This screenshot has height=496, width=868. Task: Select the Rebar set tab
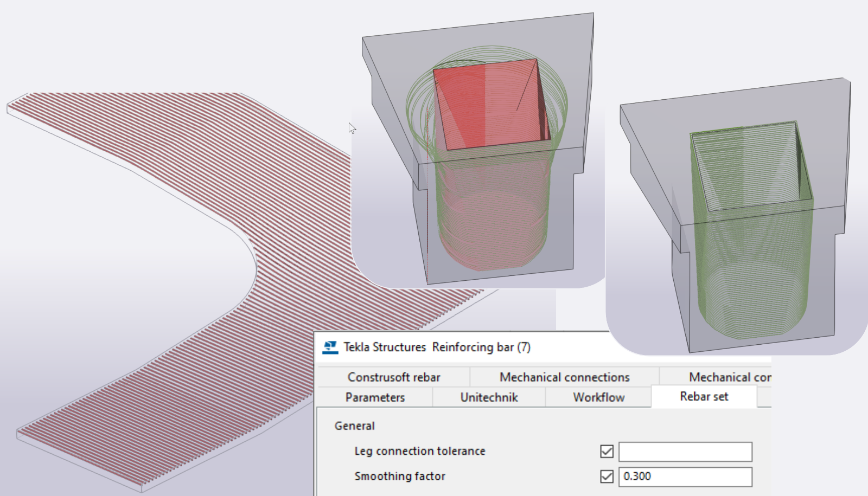(705, 397)
